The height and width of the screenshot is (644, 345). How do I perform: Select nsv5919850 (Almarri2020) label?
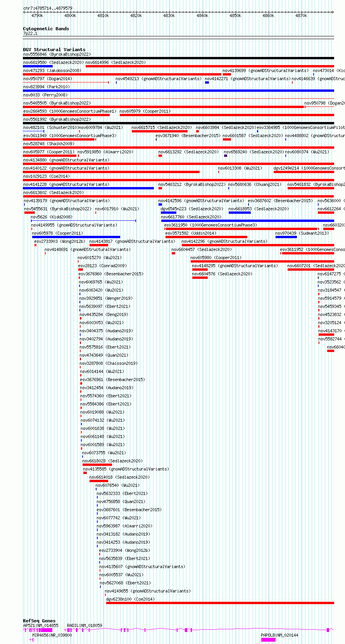[x=105, y=152]
